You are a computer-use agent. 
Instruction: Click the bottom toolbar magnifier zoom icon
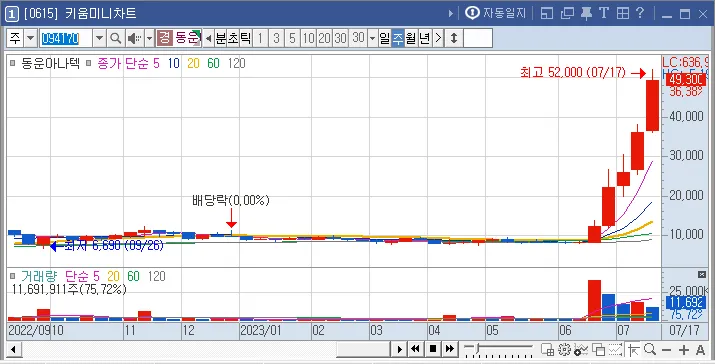click(650, 350)
